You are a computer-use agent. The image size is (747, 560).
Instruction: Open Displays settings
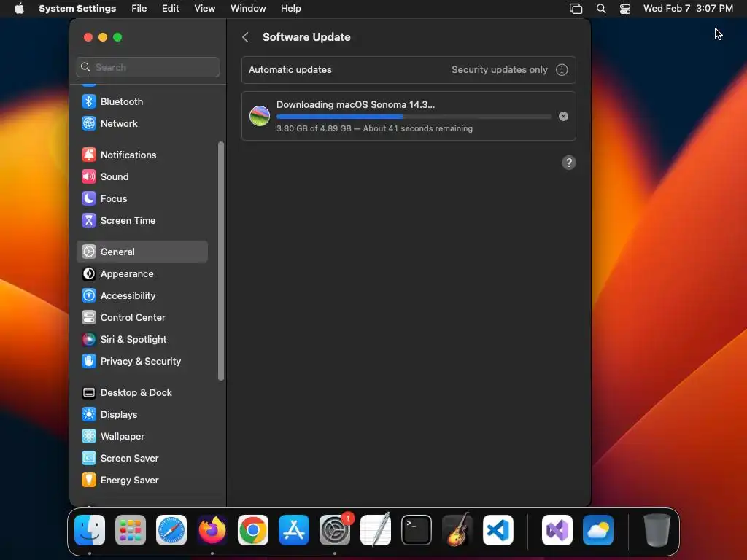(x=142, y=415)
